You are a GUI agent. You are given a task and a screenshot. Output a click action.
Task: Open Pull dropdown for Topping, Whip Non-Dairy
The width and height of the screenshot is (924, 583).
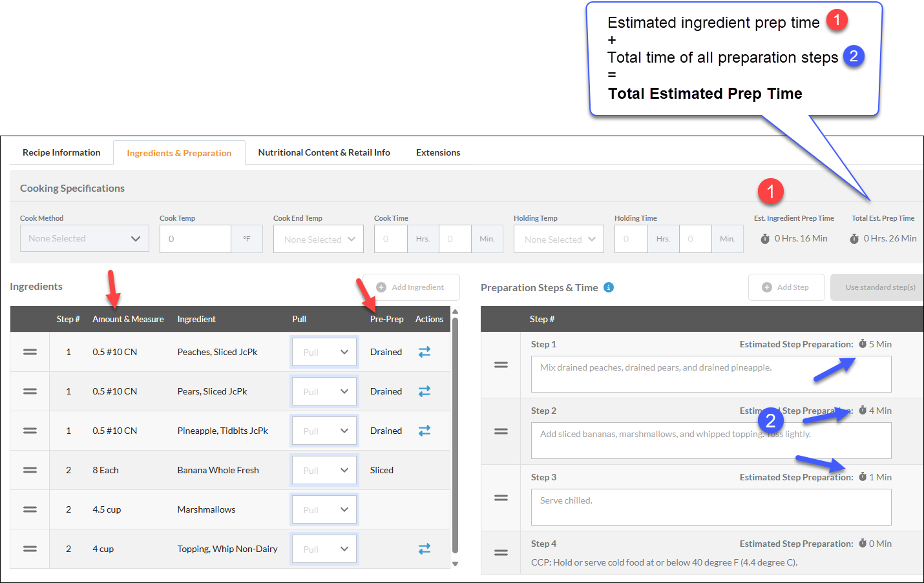[x=324, y=549]
